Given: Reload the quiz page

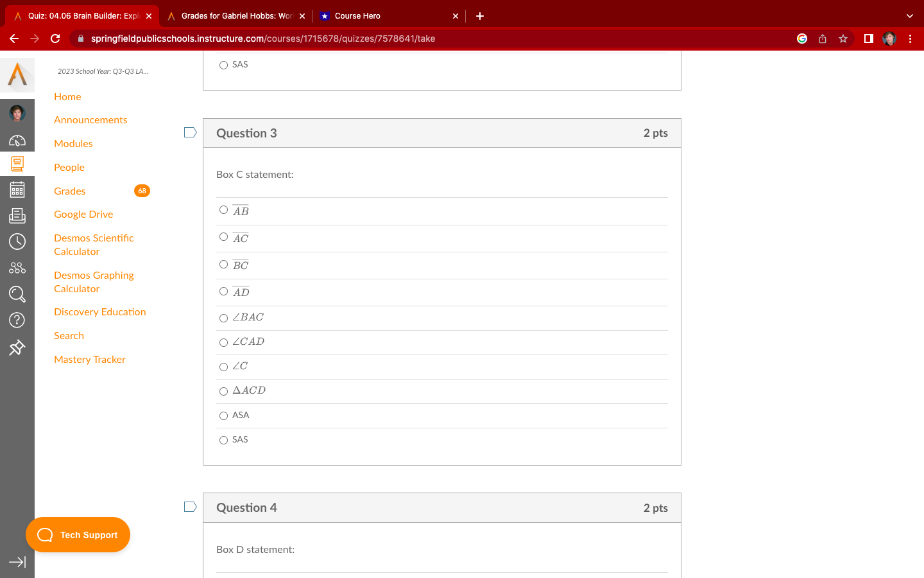Looking at the screenshot, I should (55, 39).
